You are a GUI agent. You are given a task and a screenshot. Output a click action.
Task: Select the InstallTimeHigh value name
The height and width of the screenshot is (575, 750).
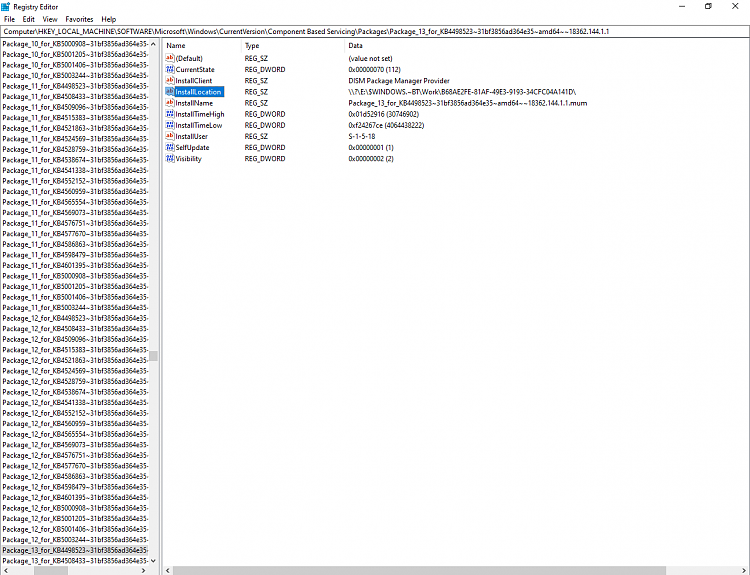[x=199, y=114]
